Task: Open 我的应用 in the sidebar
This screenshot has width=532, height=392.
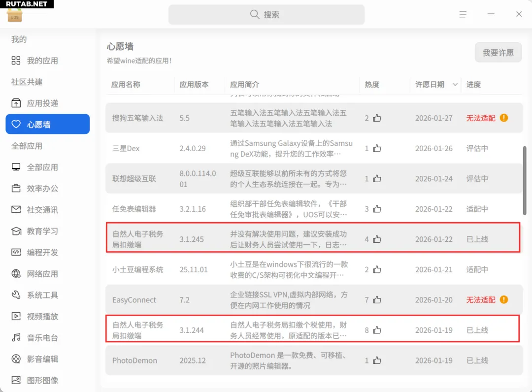Action: click(x=42, y=61)
